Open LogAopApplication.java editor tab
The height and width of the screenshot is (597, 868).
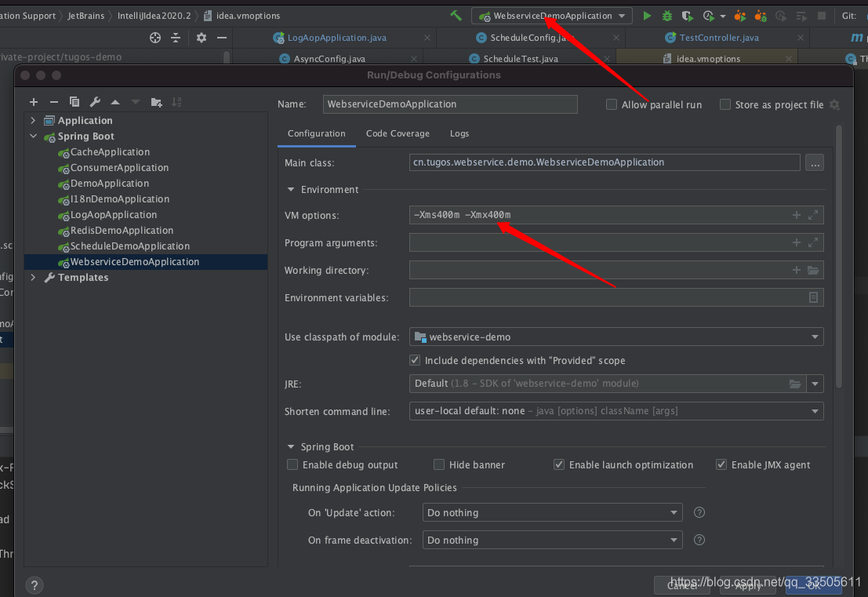click(x=336, y=38)
